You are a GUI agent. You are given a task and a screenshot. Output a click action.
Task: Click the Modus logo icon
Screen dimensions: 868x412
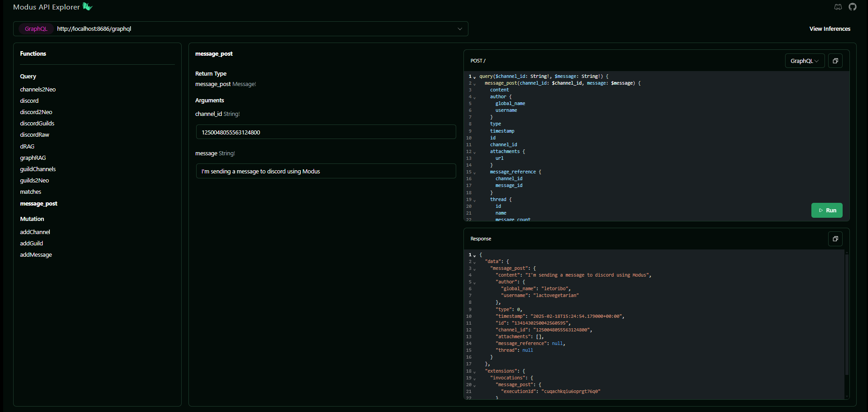[x=87, y=7]
